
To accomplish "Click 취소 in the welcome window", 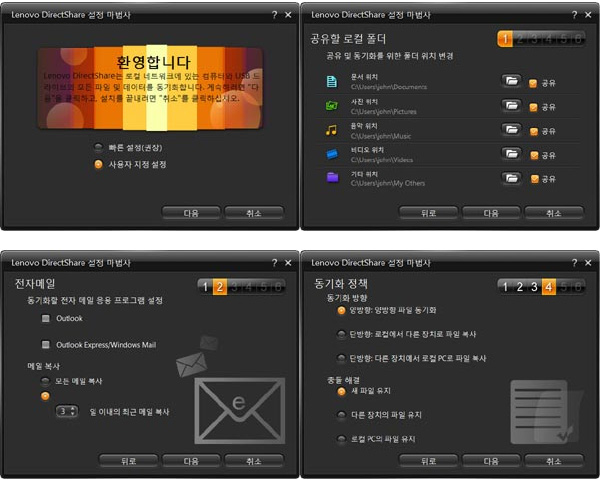I will [254, 213].
